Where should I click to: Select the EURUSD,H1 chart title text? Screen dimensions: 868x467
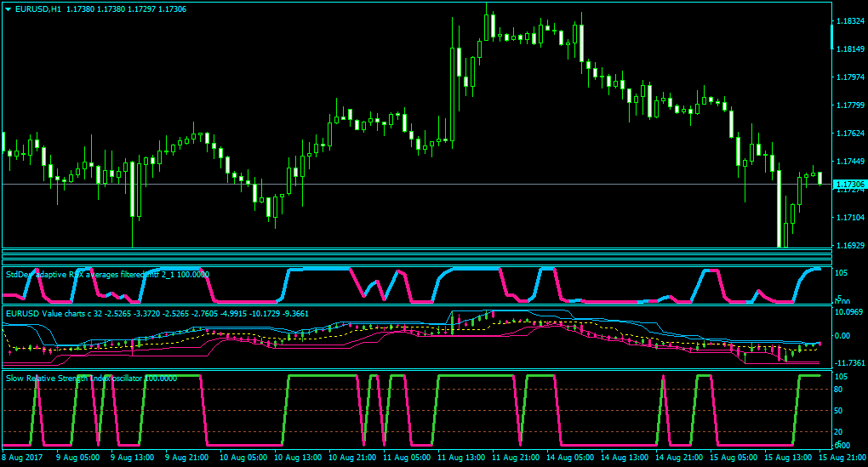[38, 9]
